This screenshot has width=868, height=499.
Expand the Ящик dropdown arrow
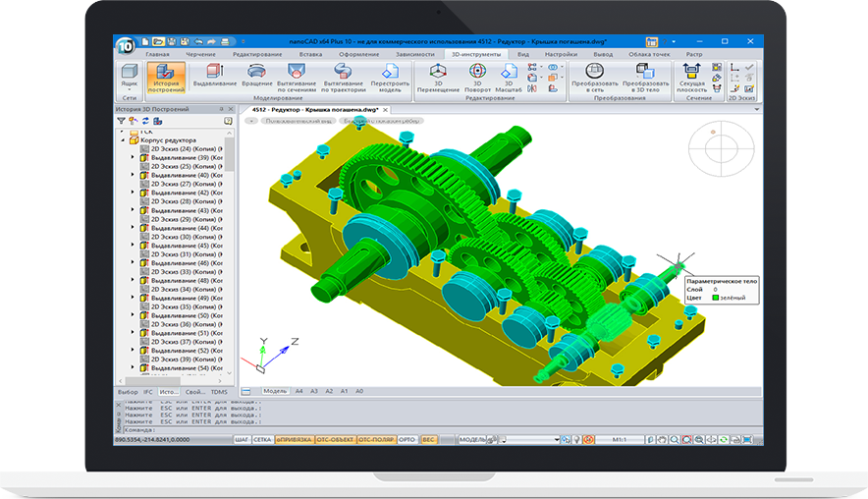click(x=129, y=89)
